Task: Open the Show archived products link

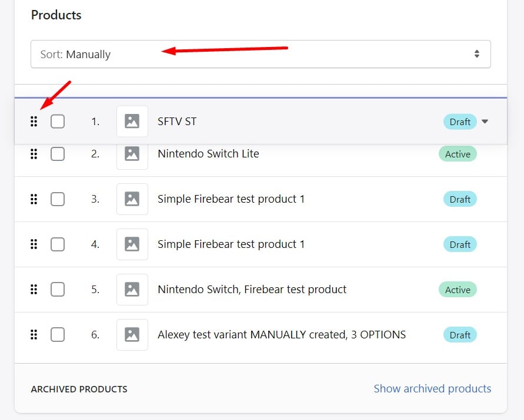Action: point(432,388)
